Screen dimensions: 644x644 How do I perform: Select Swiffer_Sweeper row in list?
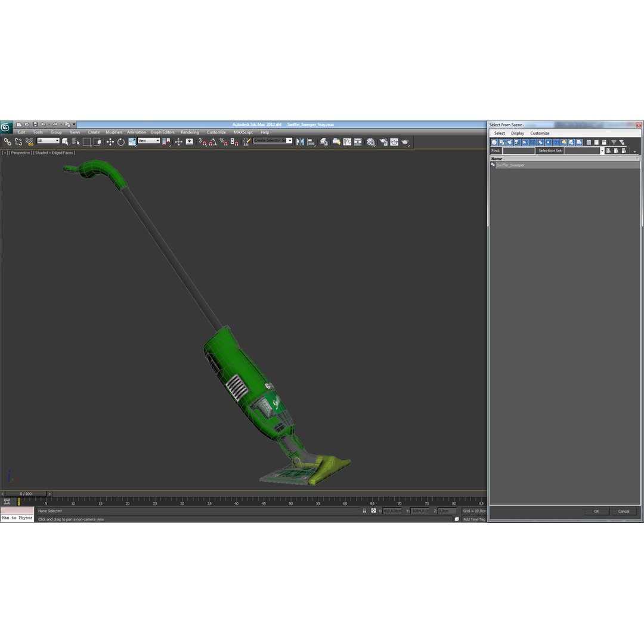coord(565,165)
